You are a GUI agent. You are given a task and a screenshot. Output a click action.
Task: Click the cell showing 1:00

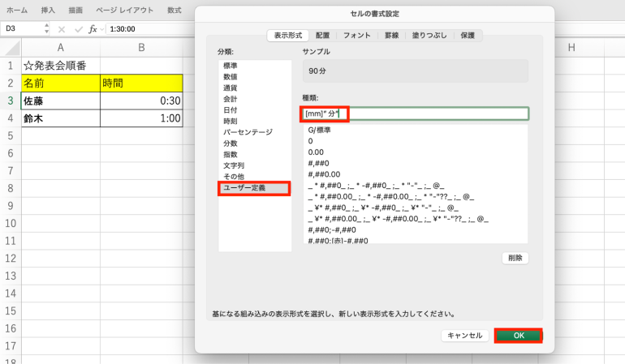tap(141, 118)
